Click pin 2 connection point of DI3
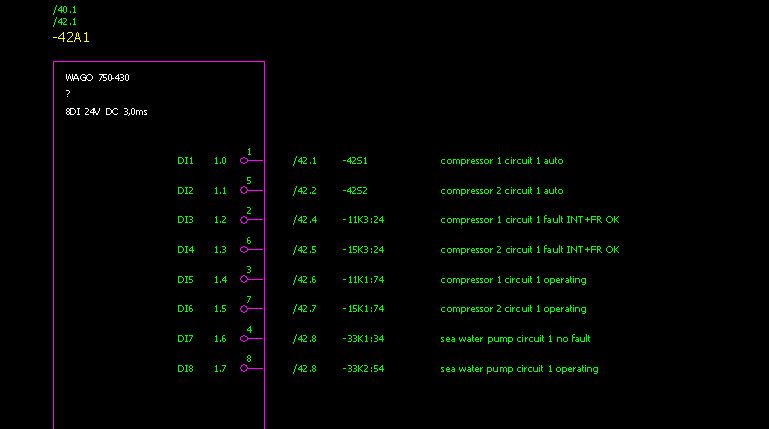 (244, 220)
